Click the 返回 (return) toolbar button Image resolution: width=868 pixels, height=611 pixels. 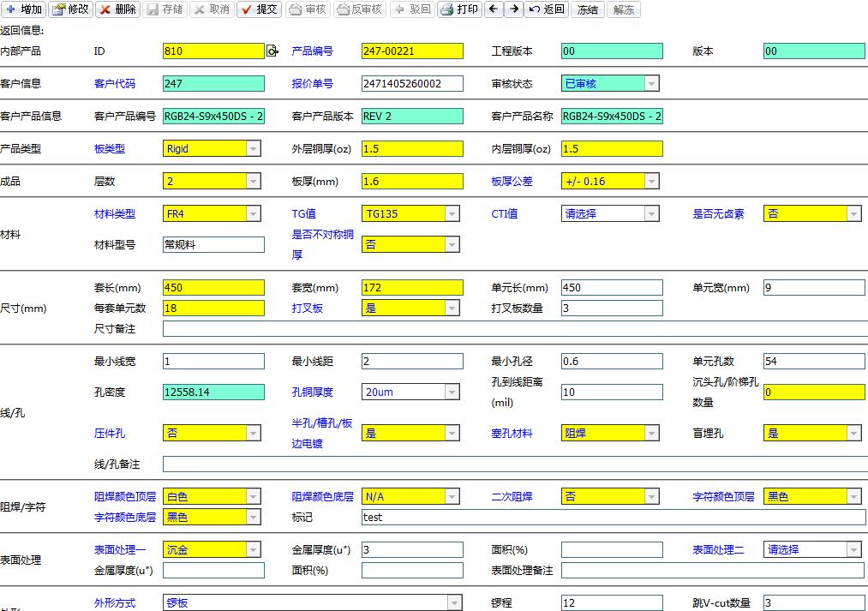point(547,9)
